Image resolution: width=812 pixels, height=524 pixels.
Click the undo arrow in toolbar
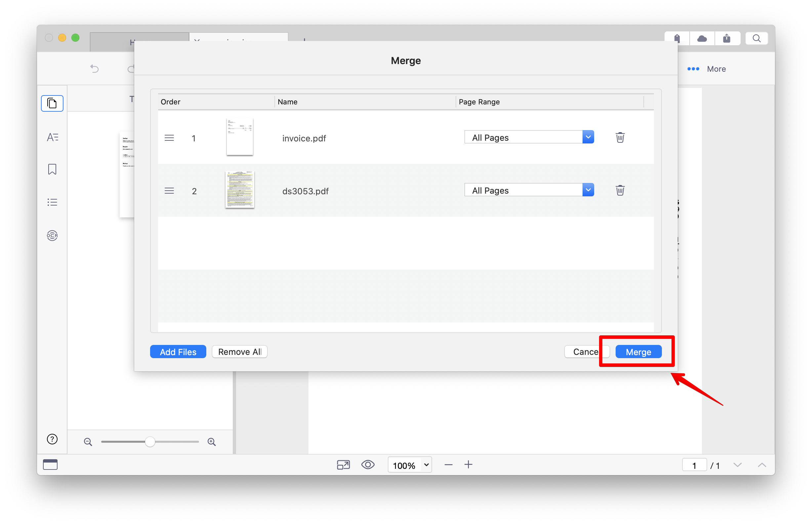[94, 69]
